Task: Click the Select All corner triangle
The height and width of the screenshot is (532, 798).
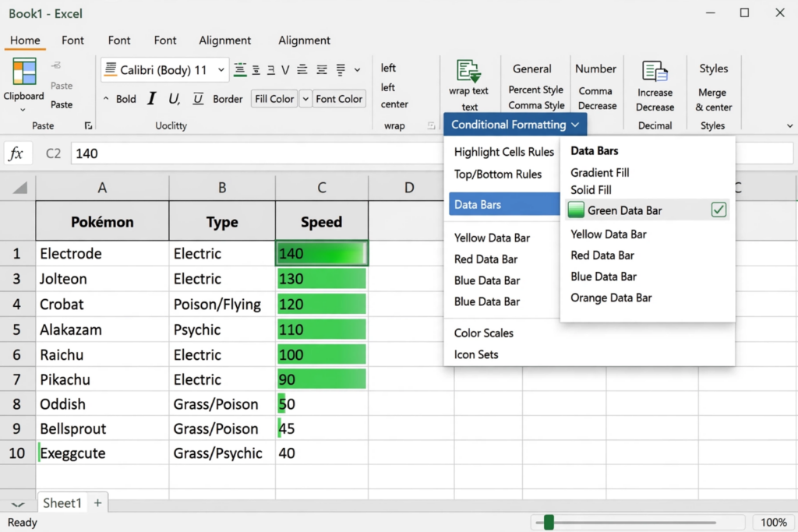Action: point(19,188)
